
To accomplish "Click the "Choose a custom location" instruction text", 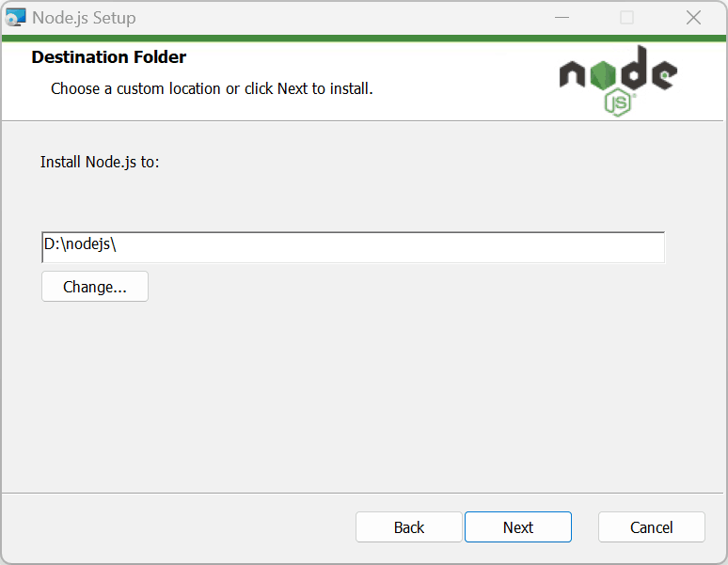I will (x=212, y=89).
